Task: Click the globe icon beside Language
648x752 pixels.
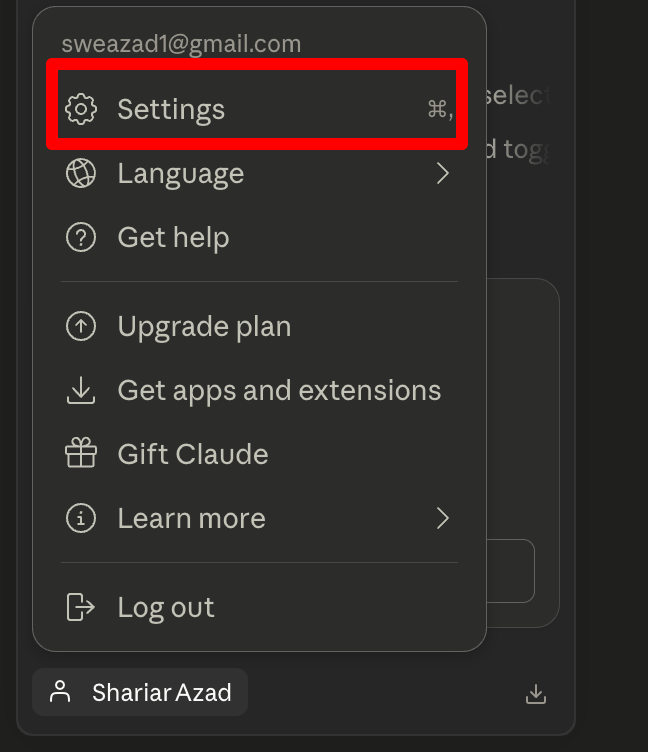Action: point(81,173)
